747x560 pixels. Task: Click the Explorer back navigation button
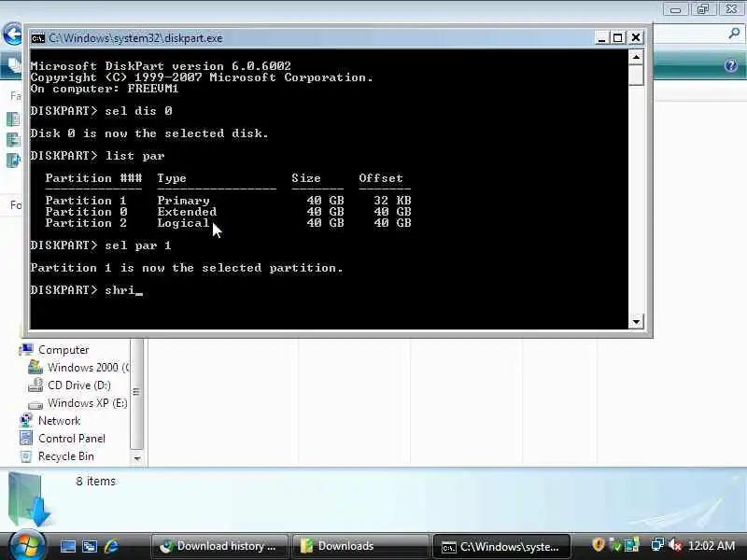(12, 35)
